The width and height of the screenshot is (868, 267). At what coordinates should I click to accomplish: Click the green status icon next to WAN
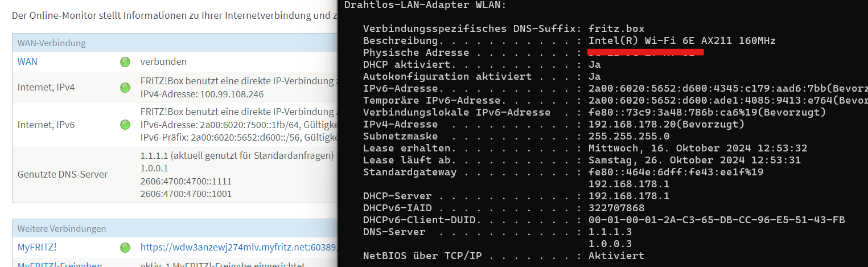click(125, 61)
